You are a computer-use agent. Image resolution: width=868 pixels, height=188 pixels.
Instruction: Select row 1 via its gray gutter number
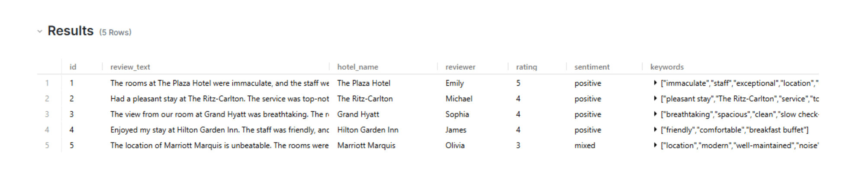click(47, 83)
